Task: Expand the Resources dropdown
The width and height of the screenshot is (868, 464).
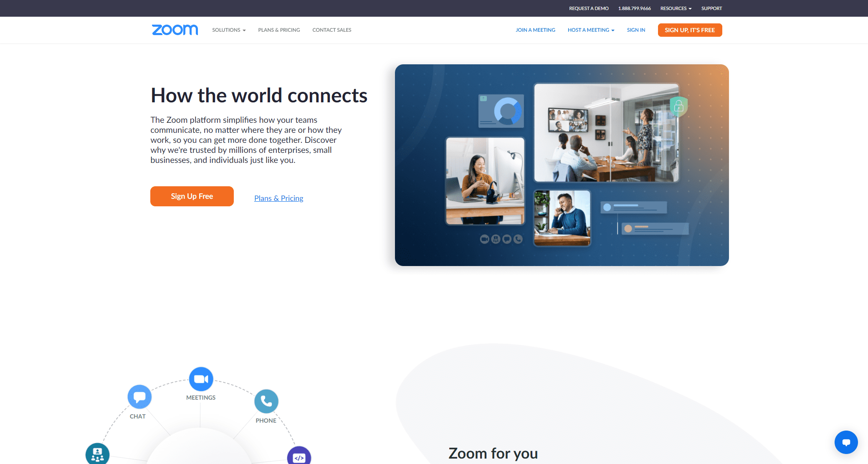Action: (676, 8)
